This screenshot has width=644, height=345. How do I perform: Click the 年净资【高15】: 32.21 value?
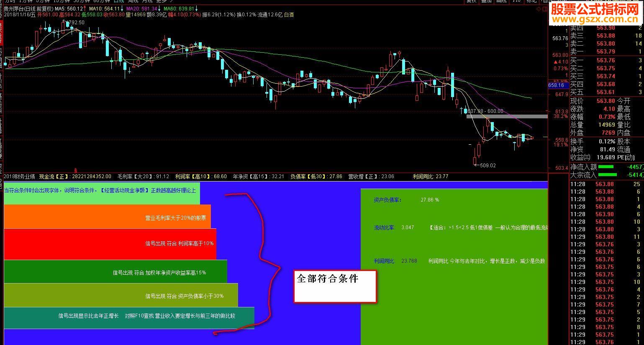(259, 176)
